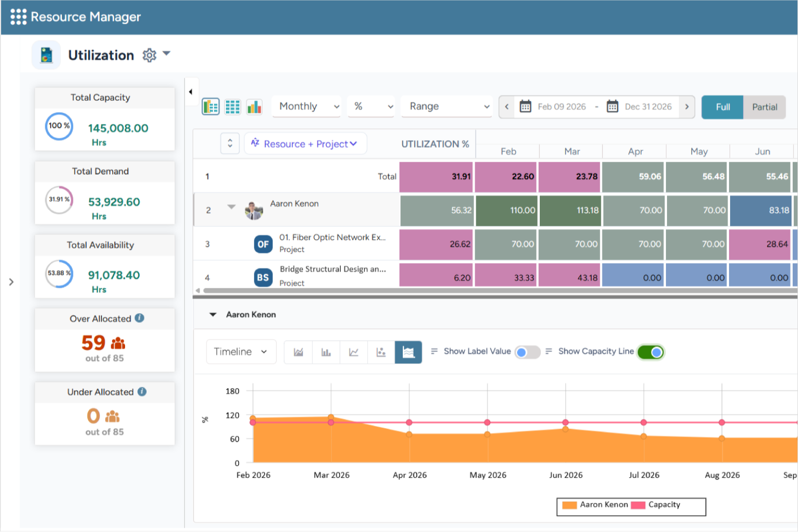Toggle Show Label Value switch

pos(527,352)
